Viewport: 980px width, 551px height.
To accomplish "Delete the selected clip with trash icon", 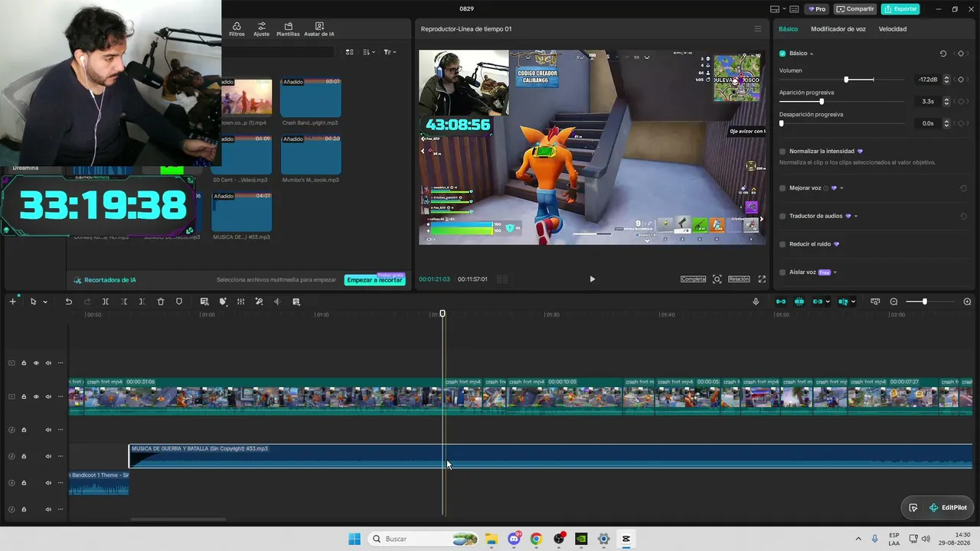I will click(x=161, y=302).
